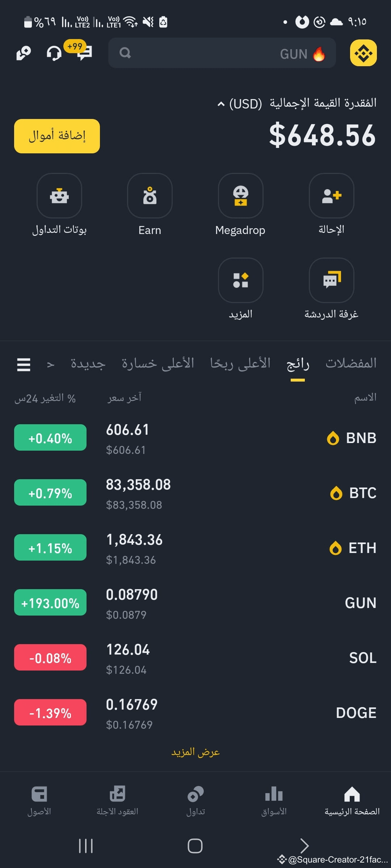The image size is (391, 868).
Task: Open the Earn icon
Action: pos(150,196)
